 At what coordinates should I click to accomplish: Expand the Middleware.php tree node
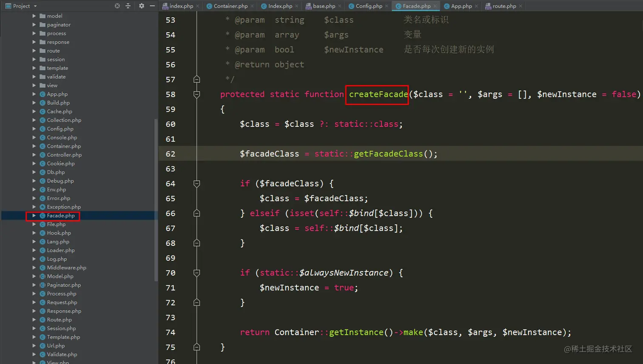coord(34,267)
